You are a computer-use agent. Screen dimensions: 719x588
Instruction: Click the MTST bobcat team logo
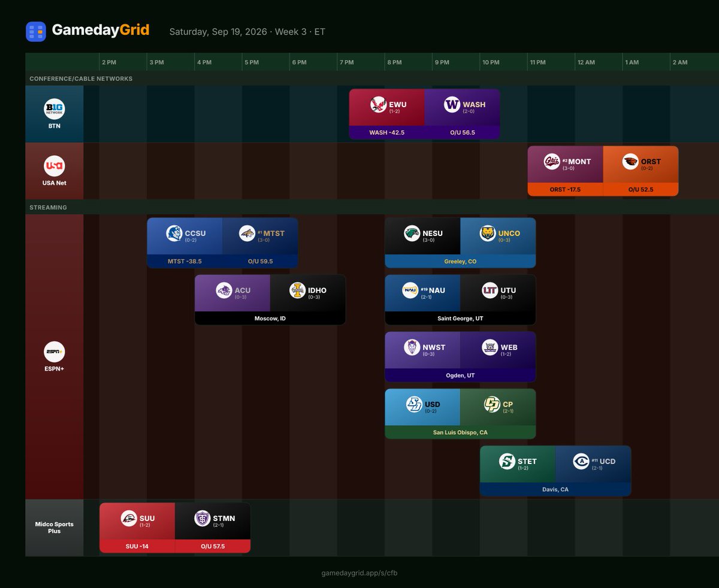(247, 234)
